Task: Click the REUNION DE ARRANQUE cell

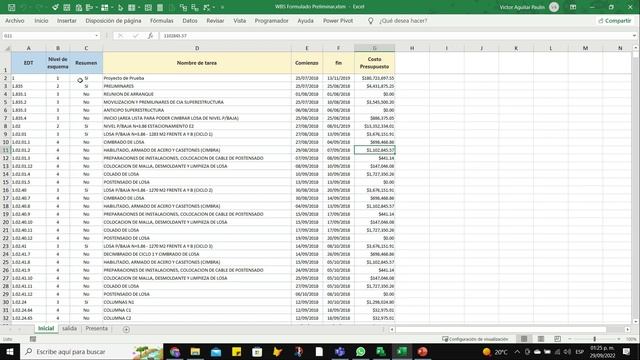Action: (x=197, y=94)
